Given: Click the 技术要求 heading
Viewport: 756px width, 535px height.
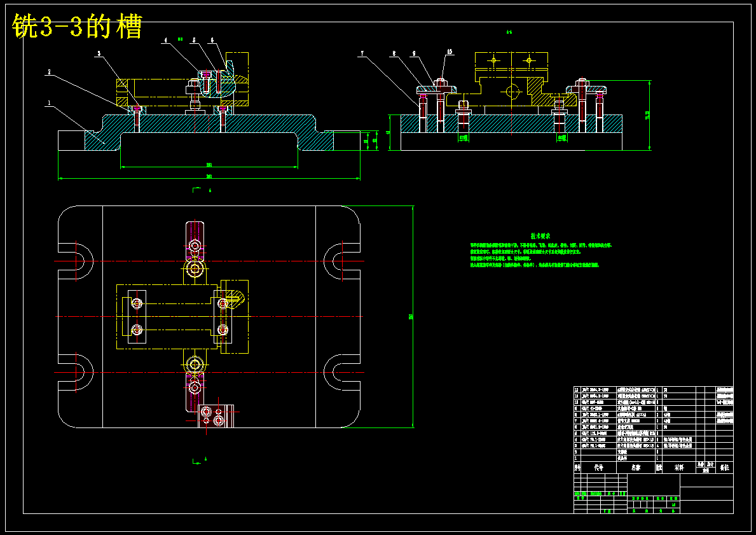Looking at the screenshot, I should click(540, 236).
